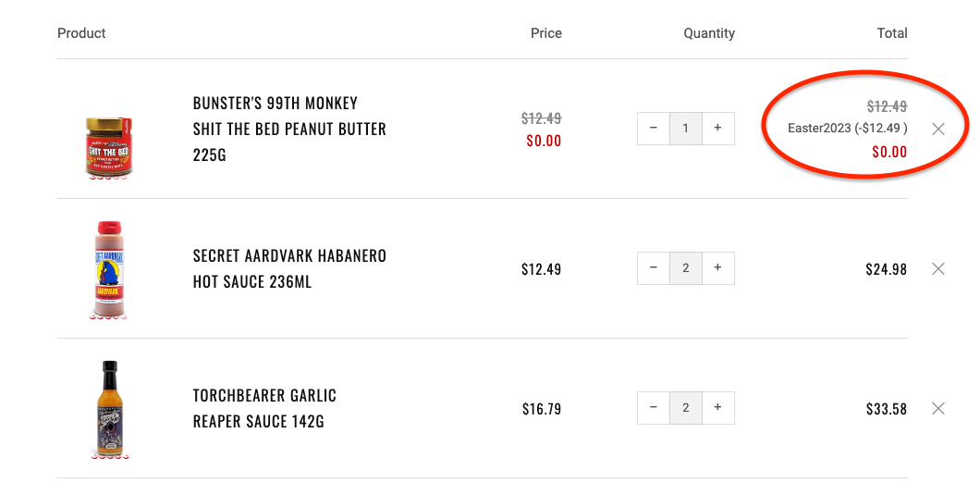980x495 pixels.
Task: View the Secret Aardvark bottle thumbnail
Action: 109,270
